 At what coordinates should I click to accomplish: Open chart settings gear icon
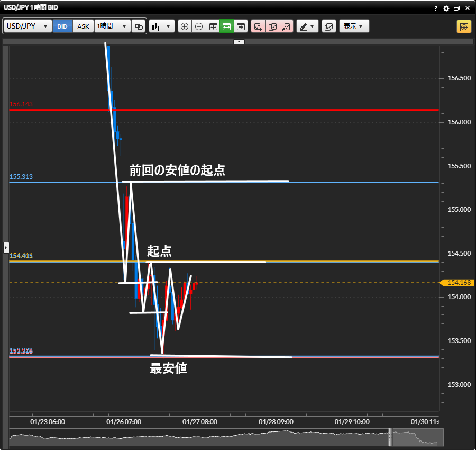(x=446, y=8)
